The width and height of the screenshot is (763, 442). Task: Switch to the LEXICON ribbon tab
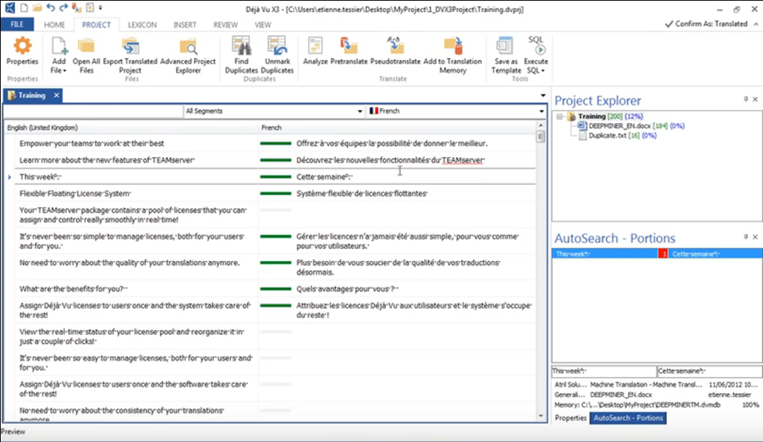click(142, 25)
